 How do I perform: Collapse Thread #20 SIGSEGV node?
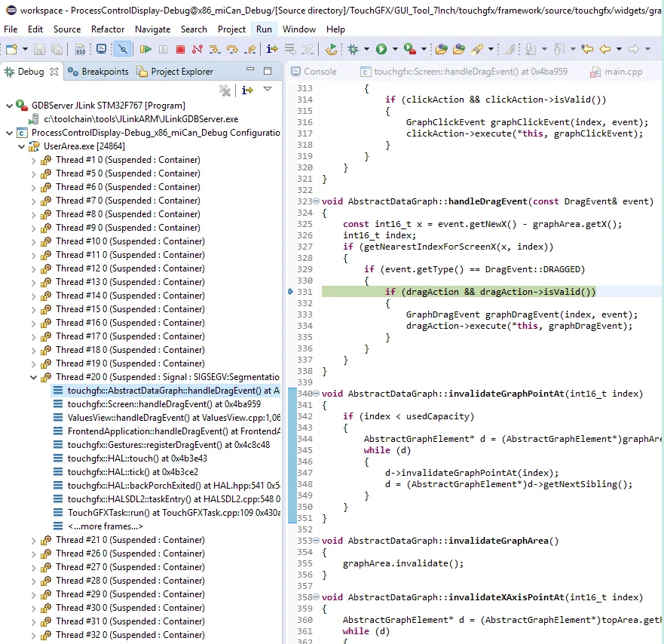33,378
